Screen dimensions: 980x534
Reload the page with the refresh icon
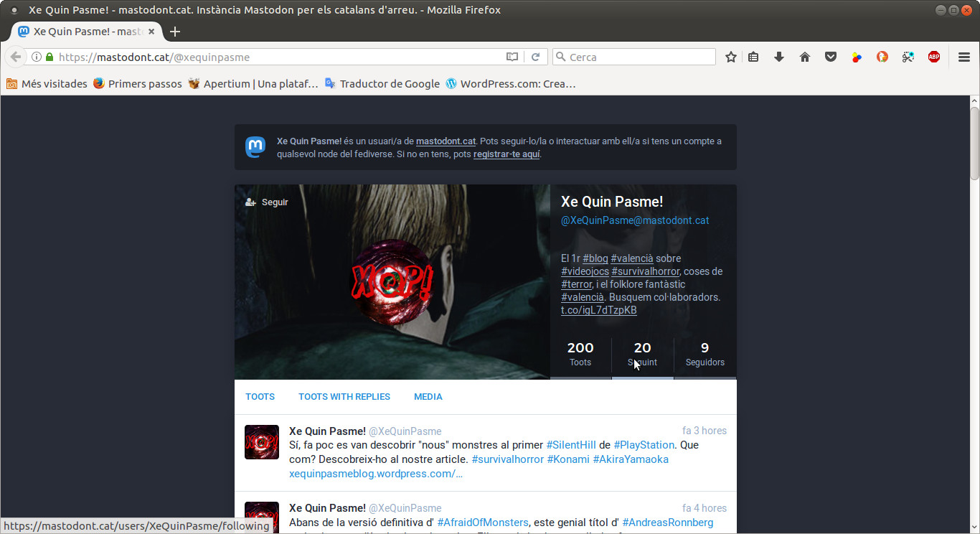point(535,57)
